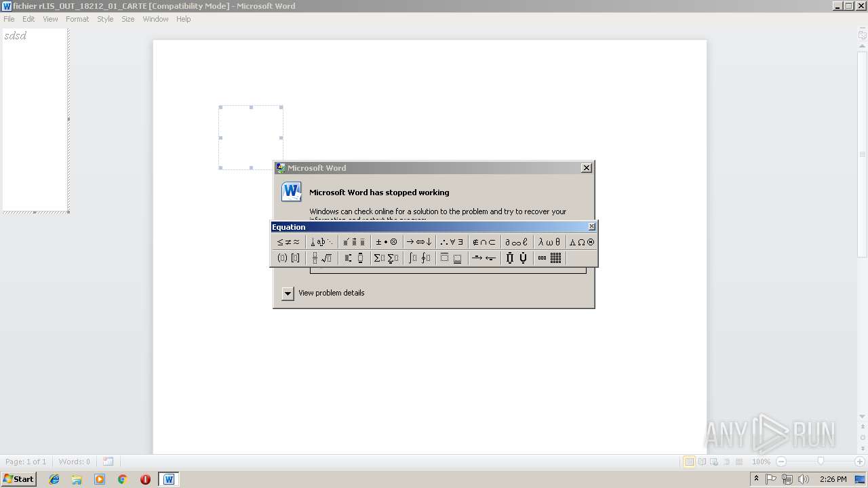Image resolution: width=868 pixels, height=488 pixels.
Task: Select Draft view icon in status bar
Action: pos(738,462)
